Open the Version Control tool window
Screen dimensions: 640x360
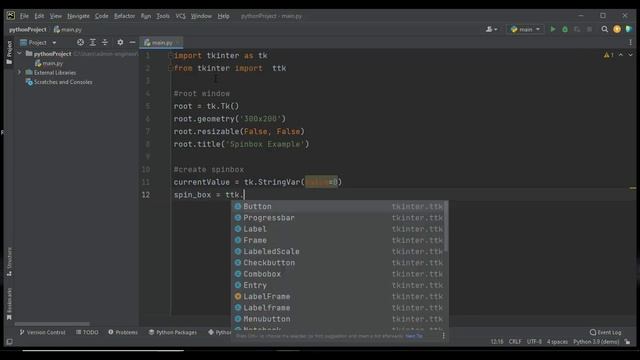(x=42, y=332)
